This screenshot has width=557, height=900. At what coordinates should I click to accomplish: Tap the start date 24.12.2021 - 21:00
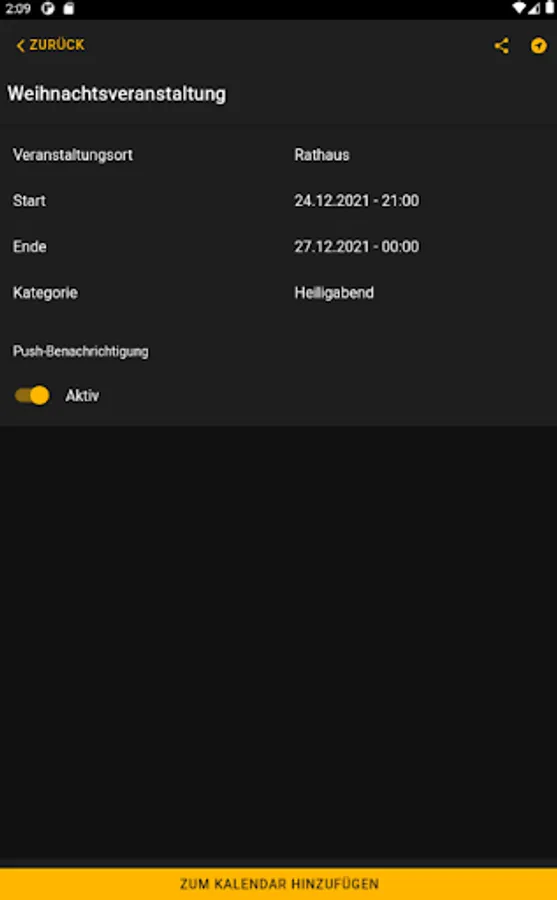(x=357, y=201)
